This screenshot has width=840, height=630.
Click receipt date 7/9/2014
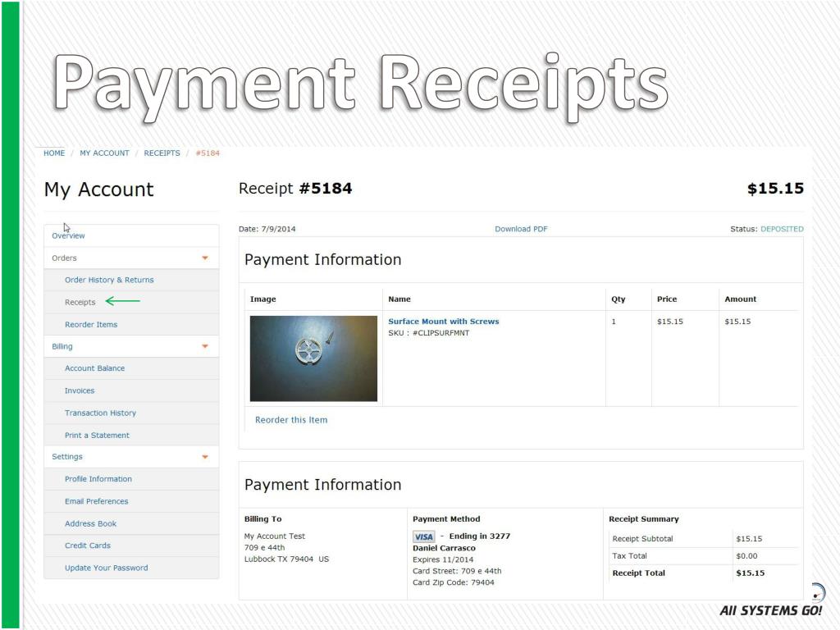point(278,230)
